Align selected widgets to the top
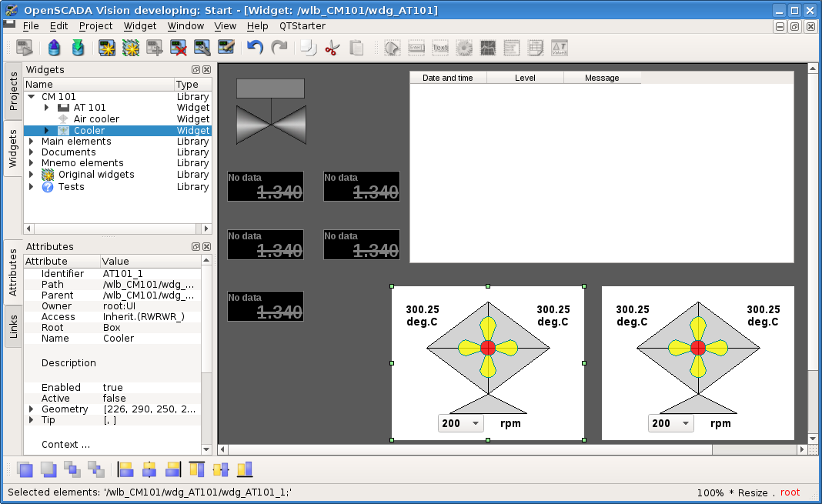Viewport: 822px width, 504px height. click(197, 469)
